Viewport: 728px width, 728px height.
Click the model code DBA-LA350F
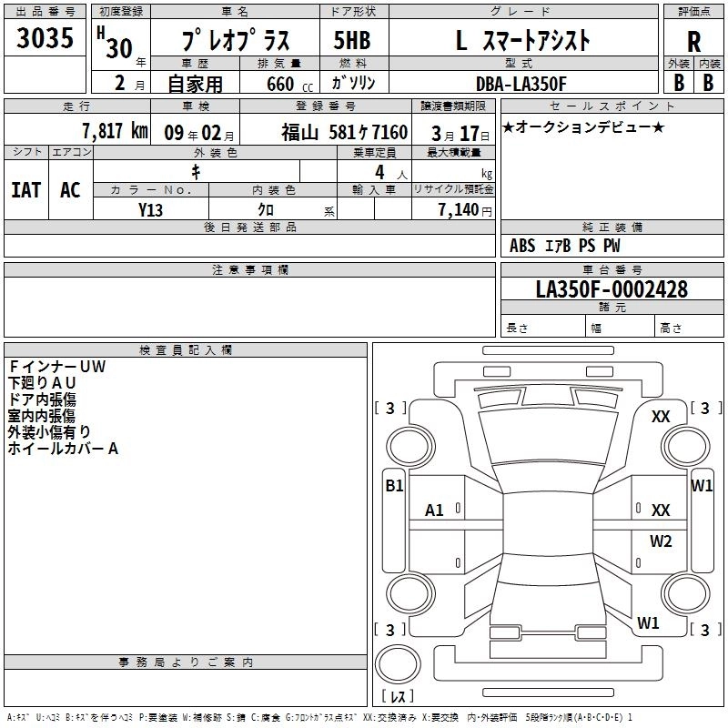pos(521,83)
